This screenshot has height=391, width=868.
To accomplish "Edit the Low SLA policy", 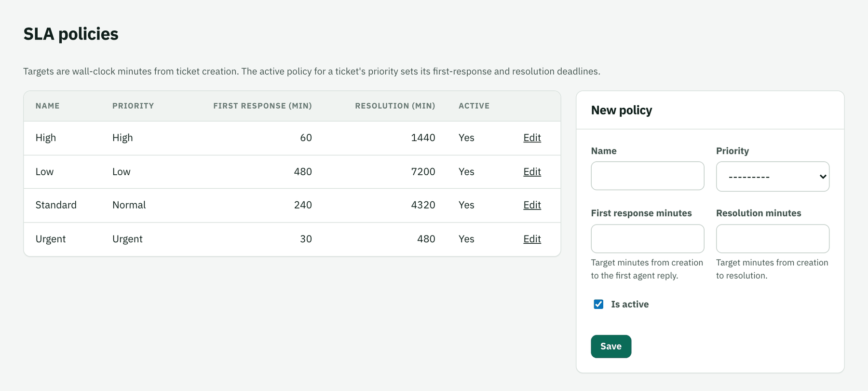I will [x=532, y=171].
